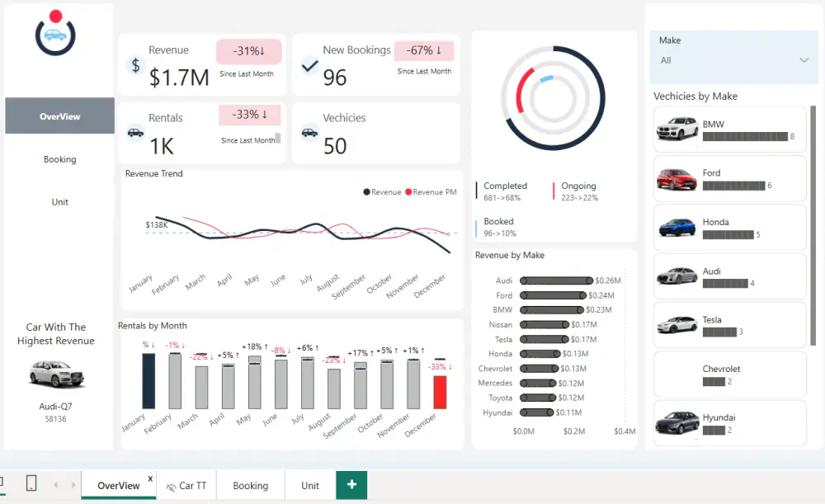Click the Rentals by Month title
825x504 pixels.
click(152, 326)
